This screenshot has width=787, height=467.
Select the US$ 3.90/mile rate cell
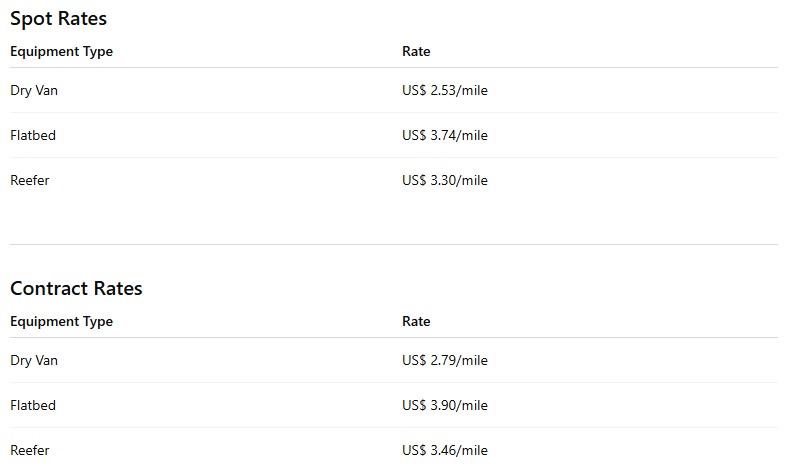[445, 405]
